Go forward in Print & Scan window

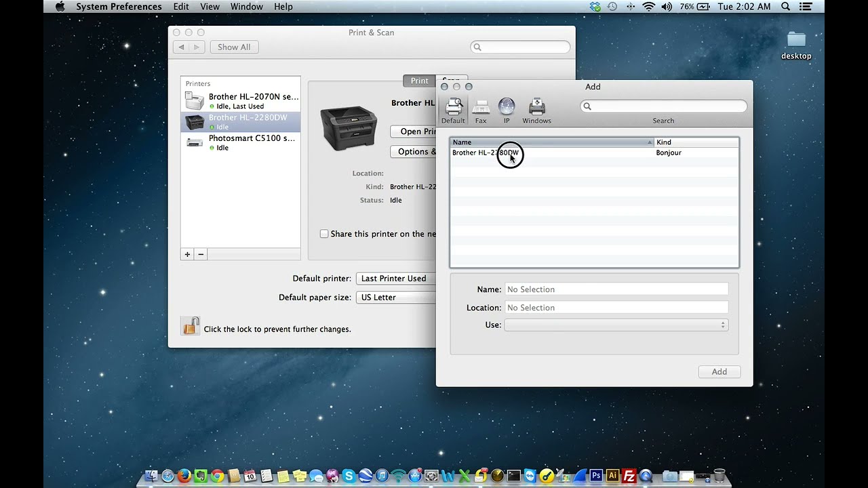click(x=197, y=47)
